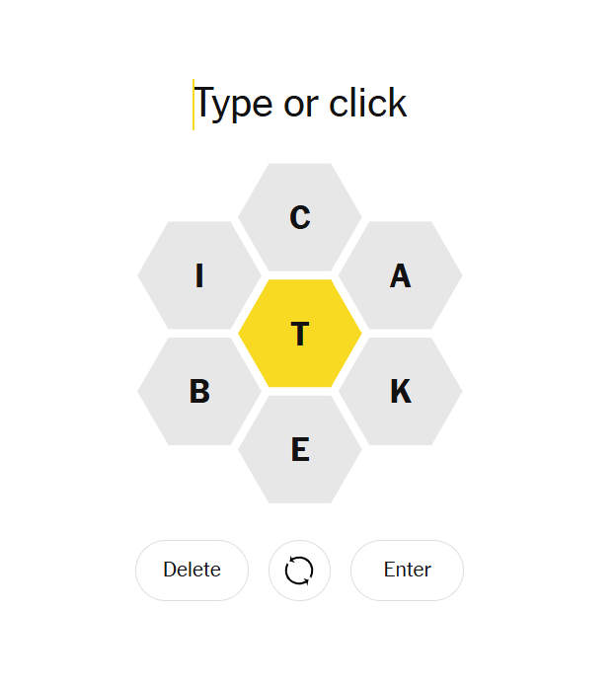Submit the word with the Enter button
This screenshot has width=616, height=687.
click(407, 571)
